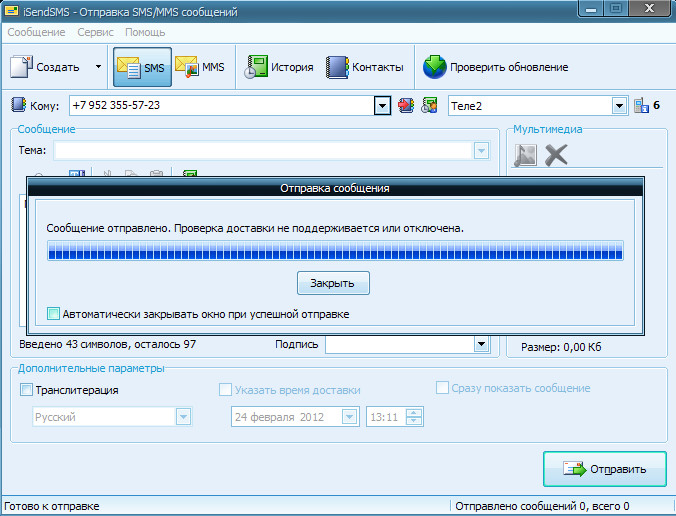The height and width of the screenshot is (516, 676).
Task: Open the Сервис menu
Action: [x=95, y=32]
